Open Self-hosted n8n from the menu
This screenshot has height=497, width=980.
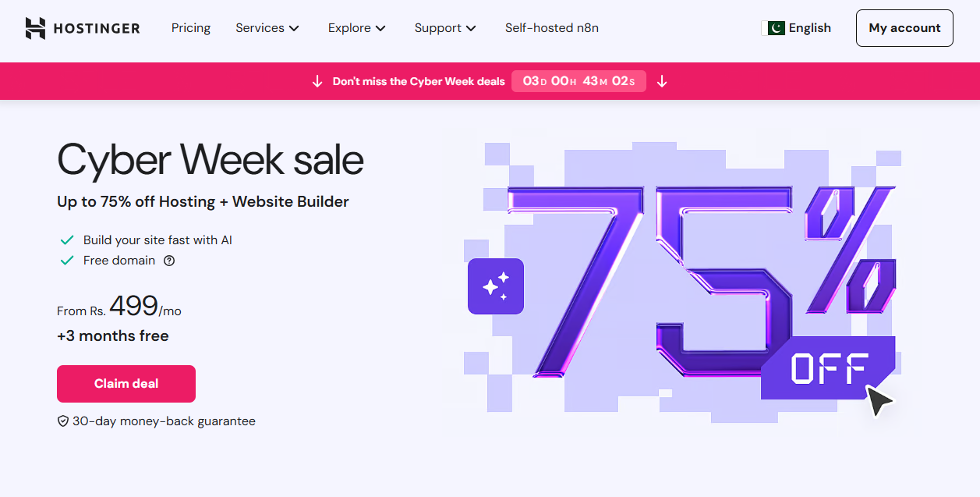pos(551,27)
